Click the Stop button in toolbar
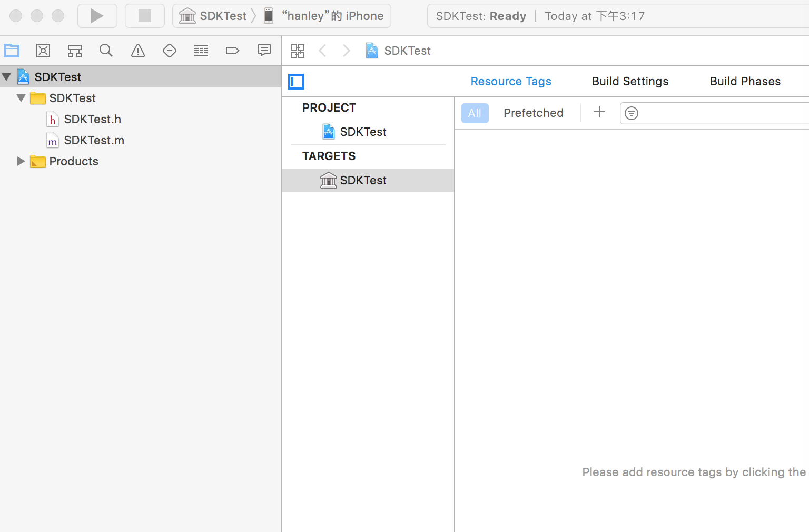Viewport: 809px width, 532px height. pyautogui.click(x=145, y=16)
